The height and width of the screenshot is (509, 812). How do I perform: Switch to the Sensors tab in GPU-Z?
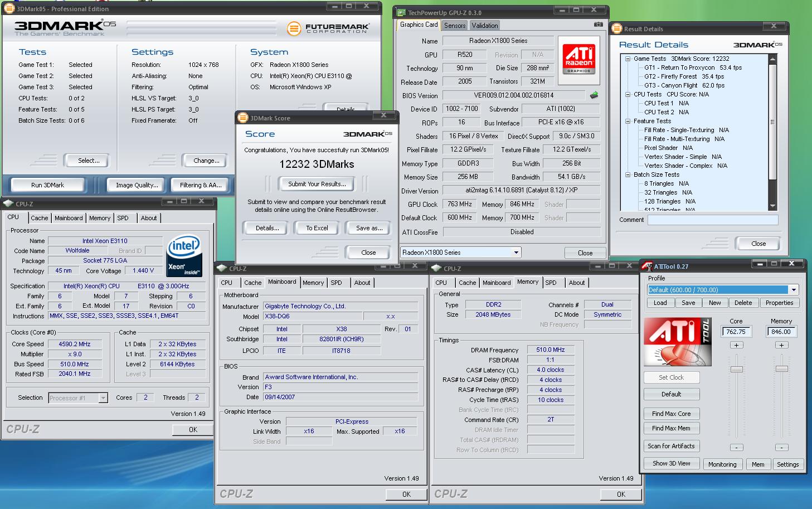pyautogui.click(x=455, y=26)
